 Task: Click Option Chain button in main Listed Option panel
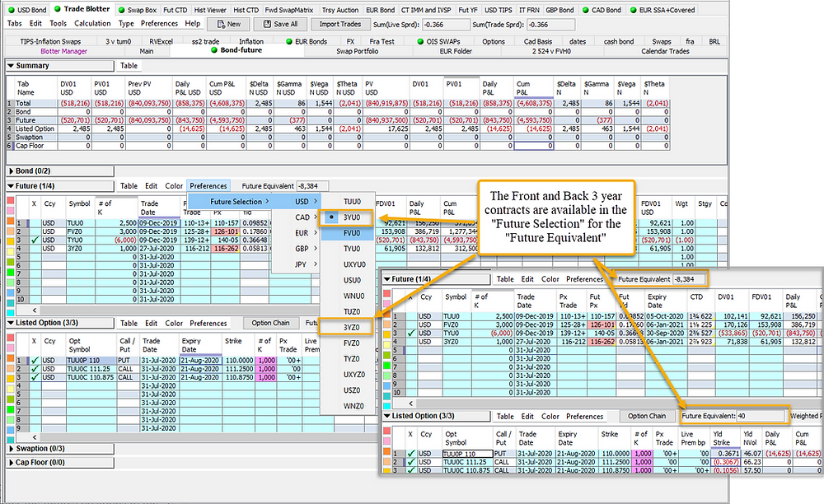click(x=270, y=324)
